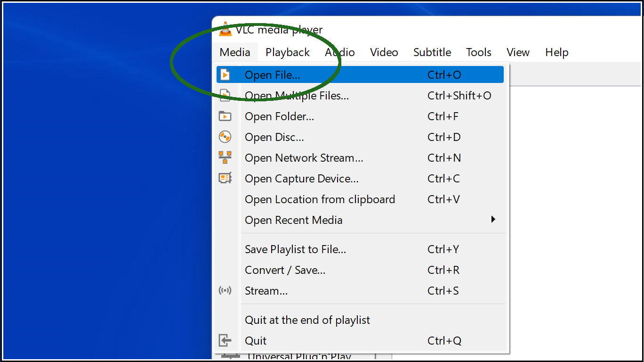
Task: Click the Open Multiple Files icon
Action: (x=225, y=95)
